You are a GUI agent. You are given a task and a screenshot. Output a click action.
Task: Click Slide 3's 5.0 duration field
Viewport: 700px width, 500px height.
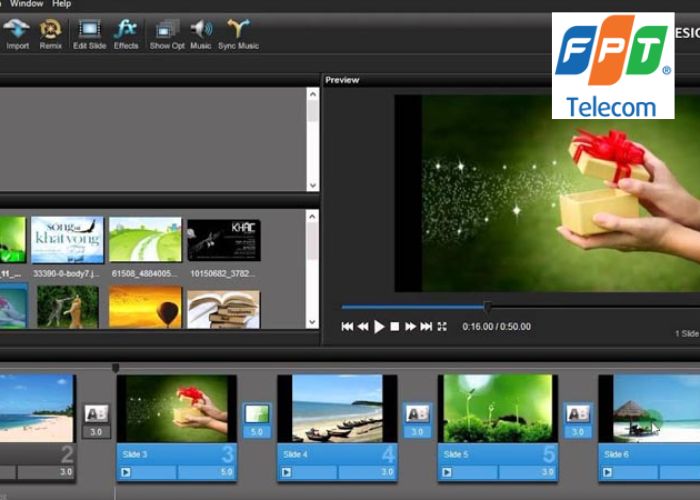(207, 472)
